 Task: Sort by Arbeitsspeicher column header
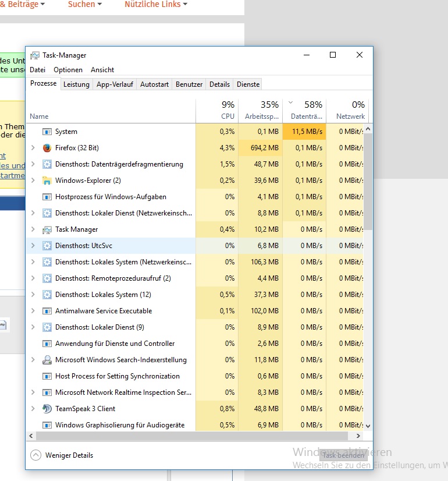[261, 110]
